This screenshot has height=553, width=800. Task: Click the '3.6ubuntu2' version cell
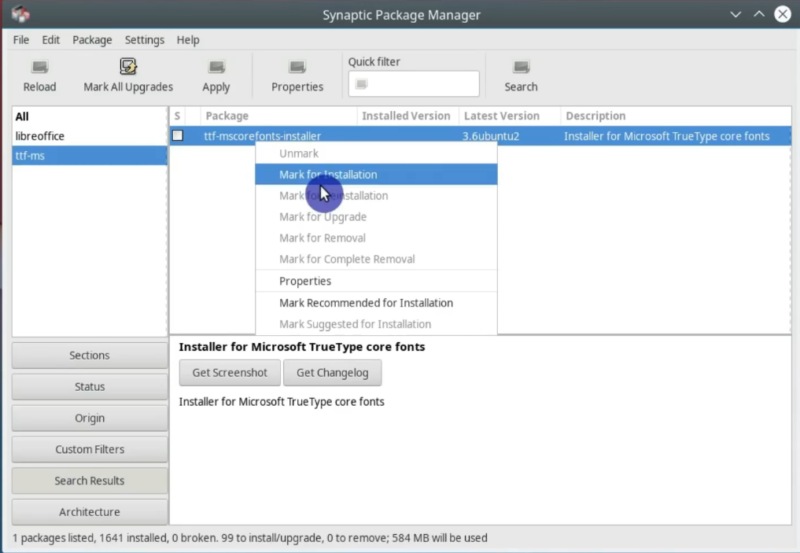(x=491, y=136)
